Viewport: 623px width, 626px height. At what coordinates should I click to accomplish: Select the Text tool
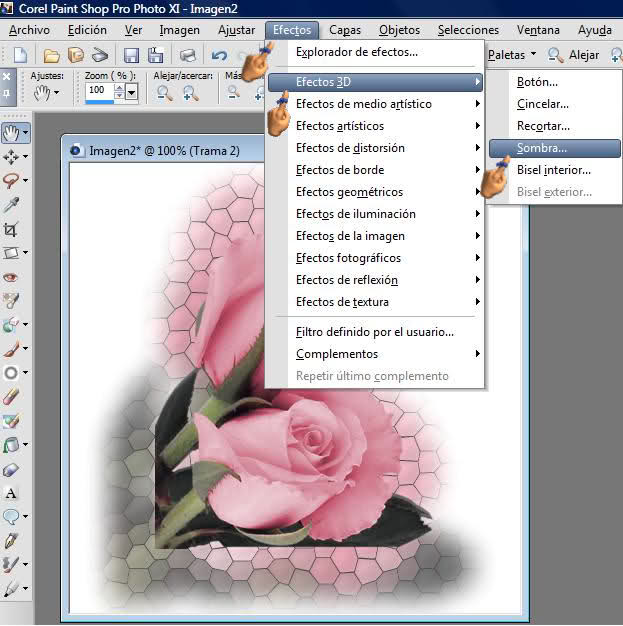[11, 493]
